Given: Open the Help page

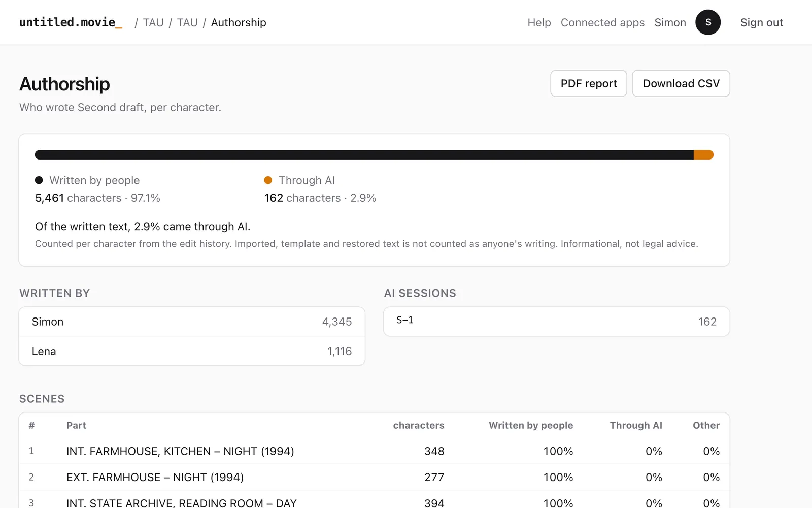Looking at the screenshot, I should [x=539, y=22].
